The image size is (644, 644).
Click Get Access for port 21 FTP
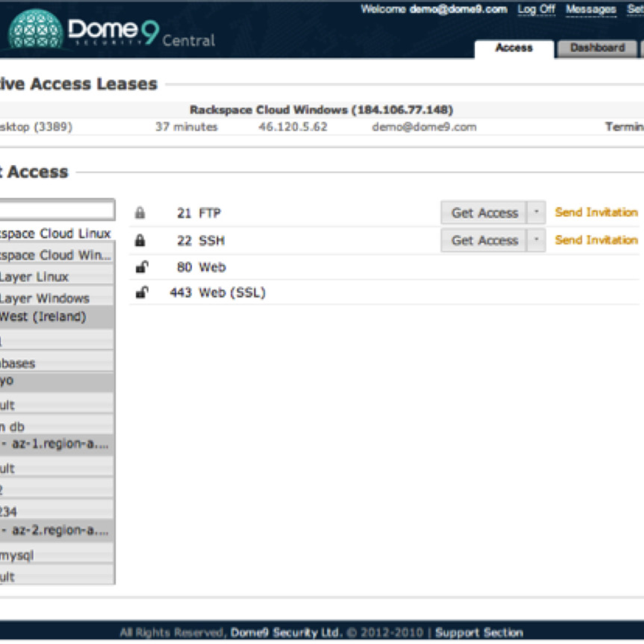484,213
